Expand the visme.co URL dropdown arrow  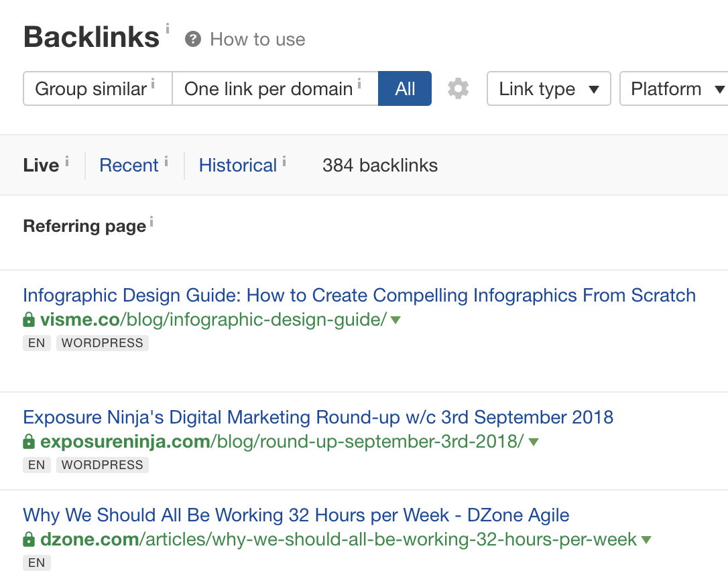click(396, 320)
